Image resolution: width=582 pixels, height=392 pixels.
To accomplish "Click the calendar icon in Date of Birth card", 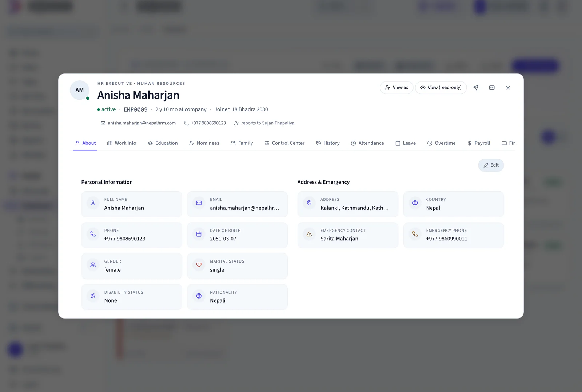I will pyautogui.click(x=199, y=234).
